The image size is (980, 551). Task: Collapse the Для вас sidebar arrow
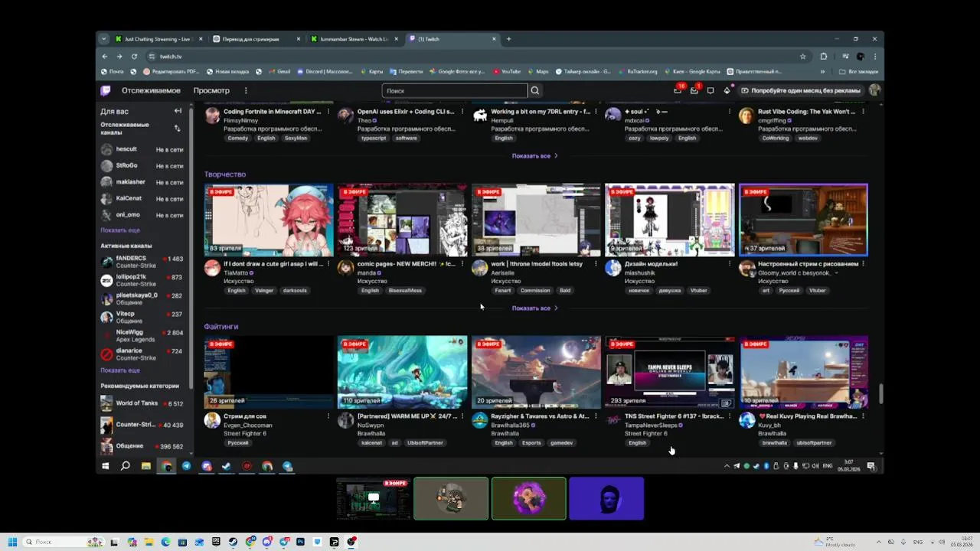pyautogui.click(x=178, y=111)
